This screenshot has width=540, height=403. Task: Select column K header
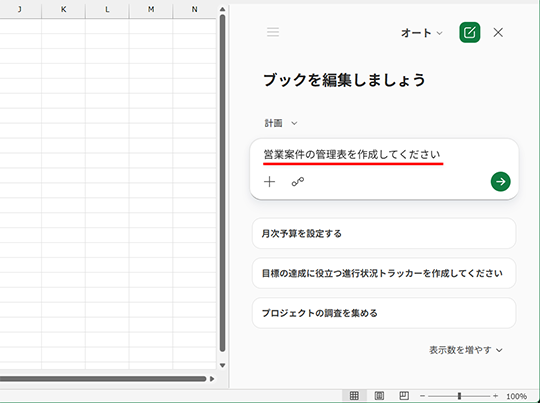click(x=63, y=10)
